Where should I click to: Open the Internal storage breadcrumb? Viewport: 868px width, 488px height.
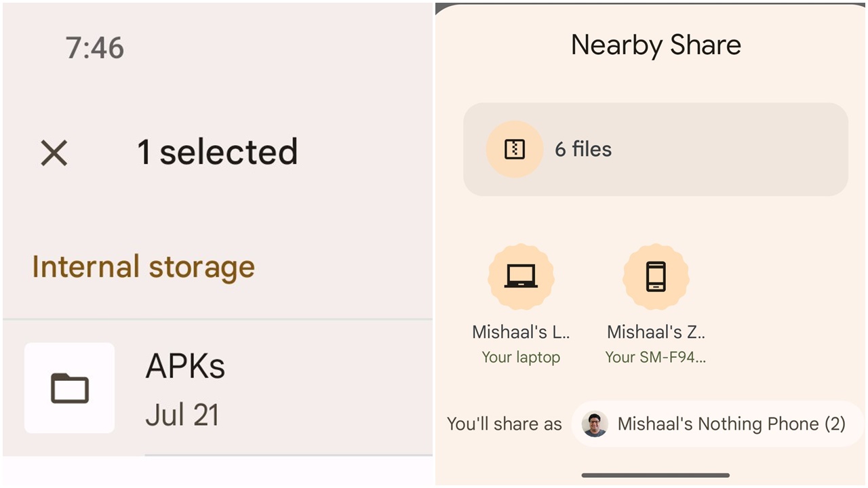[x=142, y=266]
